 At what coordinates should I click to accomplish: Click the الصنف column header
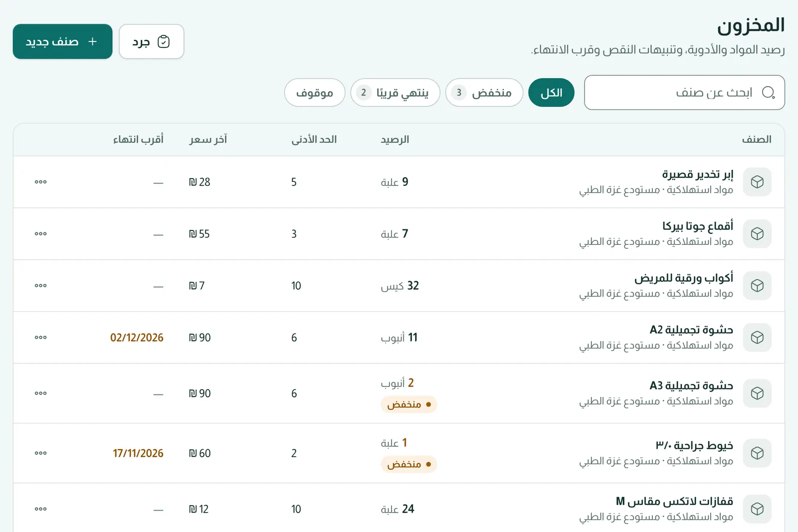(757, 140)
